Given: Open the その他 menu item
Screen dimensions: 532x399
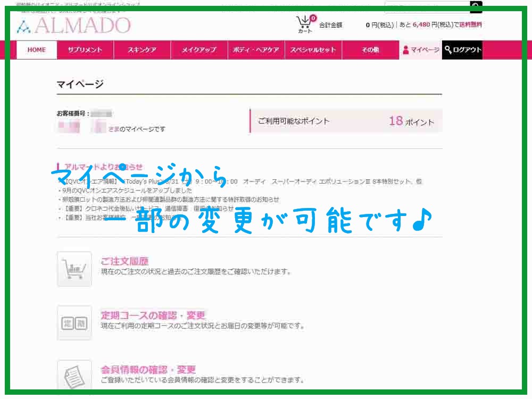Looking at the screenshot, I should 370,50.
